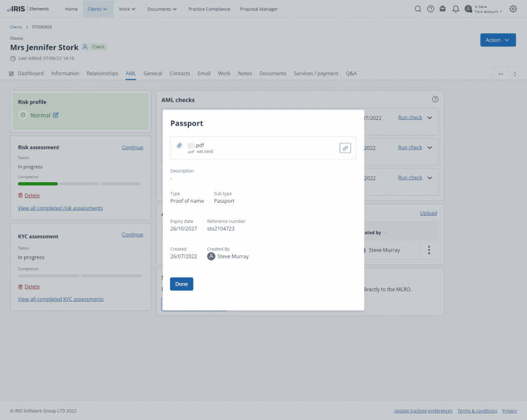Expand the Clients menu in the top navigation
Viewport: 527px width, 420px height.
[x=98, y=9]
